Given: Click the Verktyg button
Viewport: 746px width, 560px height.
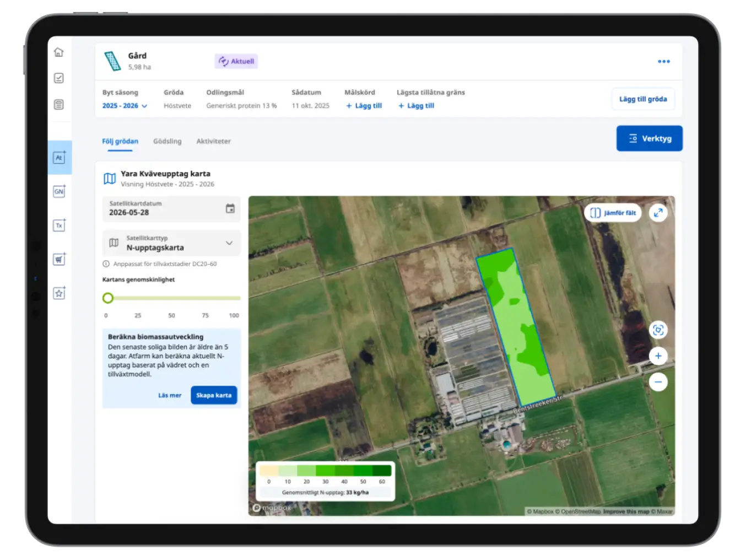Looking at the screenshot, I should pyautogui.click(x=649, y=138).
